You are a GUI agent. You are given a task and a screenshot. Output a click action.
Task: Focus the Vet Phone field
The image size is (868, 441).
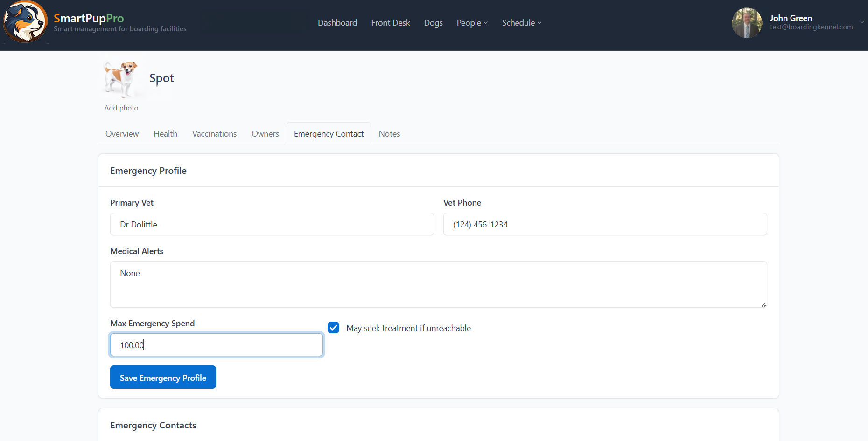605,225
